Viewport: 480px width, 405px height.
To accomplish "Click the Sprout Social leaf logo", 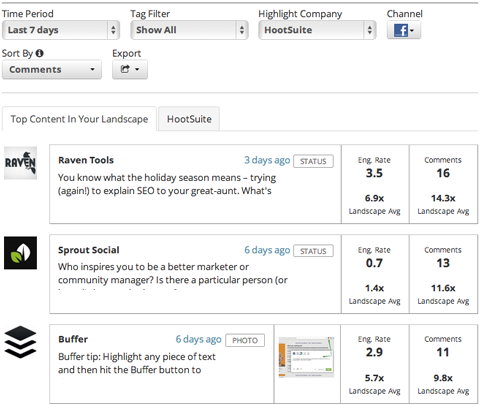I will pyautogui.click(x=20, y=253).
